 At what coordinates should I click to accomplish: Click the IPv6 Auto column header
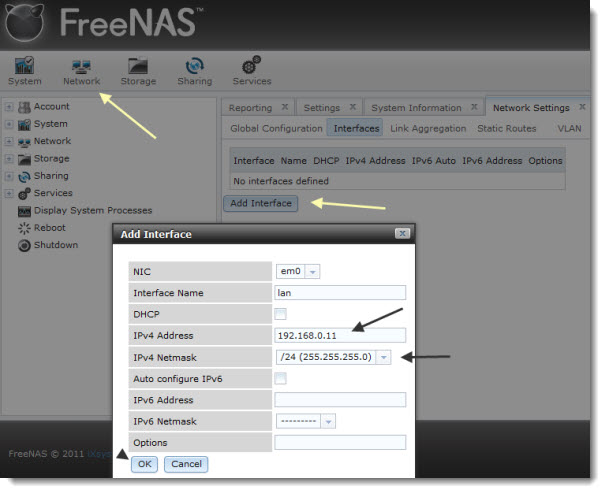(434, 161)
